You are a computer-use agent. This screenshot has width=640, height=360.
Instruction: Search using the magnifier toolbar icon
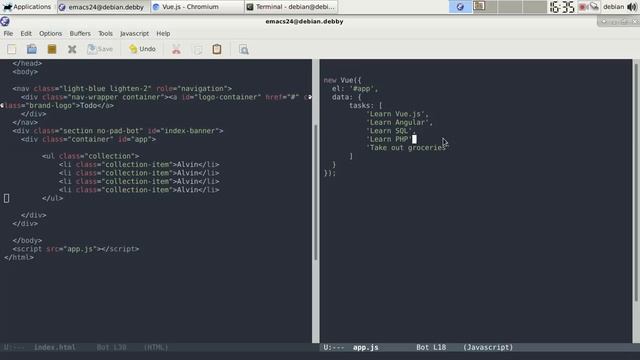click(244, 49)
